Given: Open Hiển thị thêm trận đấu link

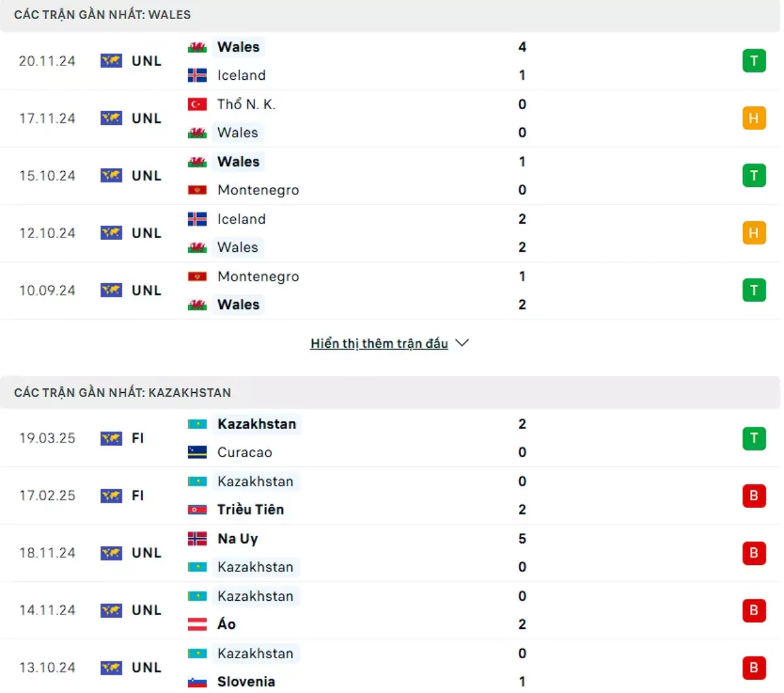Looking at the screenshot, I should (379, 343).
